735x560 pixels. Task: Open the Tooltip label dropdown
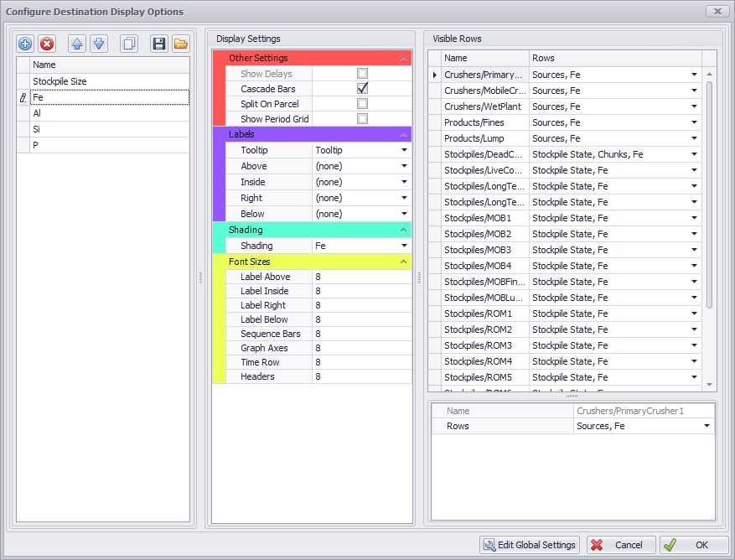pyautogui.click(x=404, y=151)
